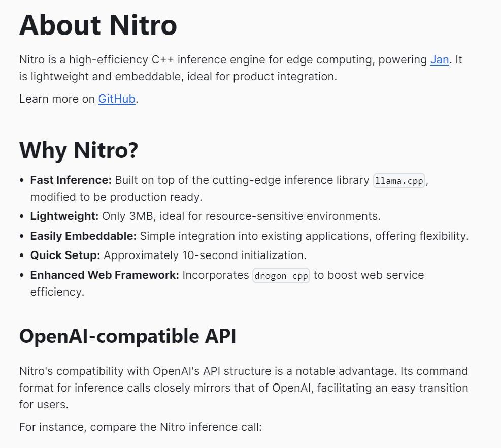This screenshot has height=448, width=501.
Task: Click the bold Lightweight label
Action: (x=64, y=216)
